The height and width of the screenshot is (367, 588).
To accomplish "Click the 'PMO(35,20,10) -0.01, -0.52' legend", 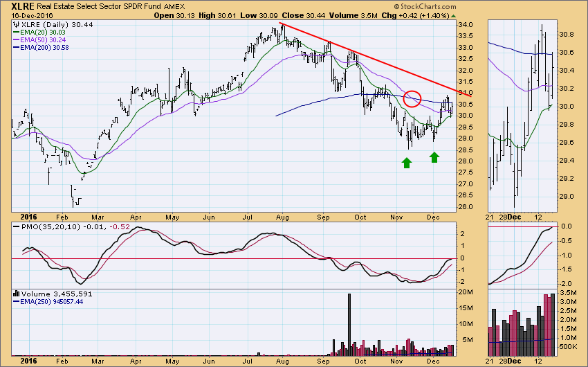I will [75, 227].
